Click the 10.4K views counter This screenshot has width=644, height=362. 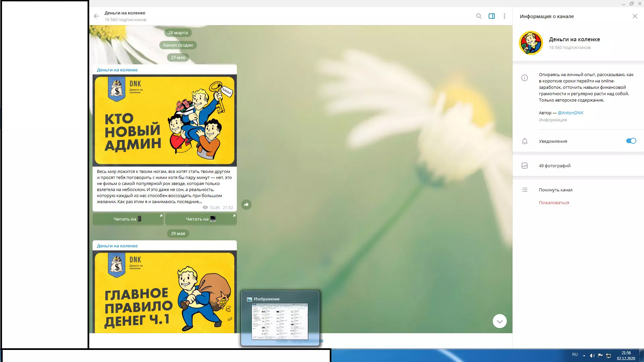point(211,207)
